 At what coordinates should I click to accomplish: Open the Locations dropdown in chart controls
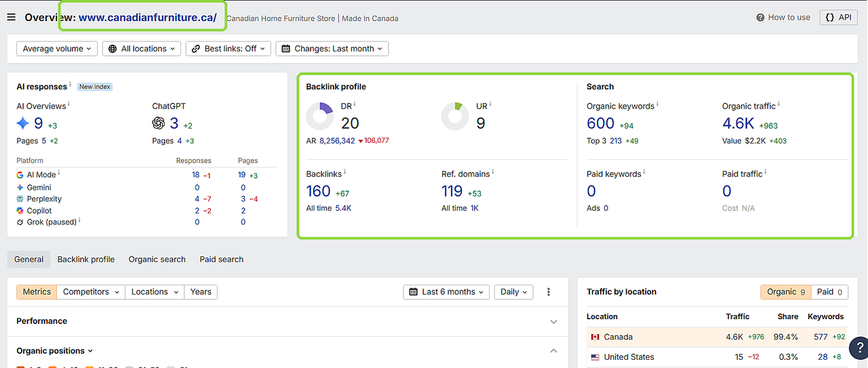[x=155, y=292]
